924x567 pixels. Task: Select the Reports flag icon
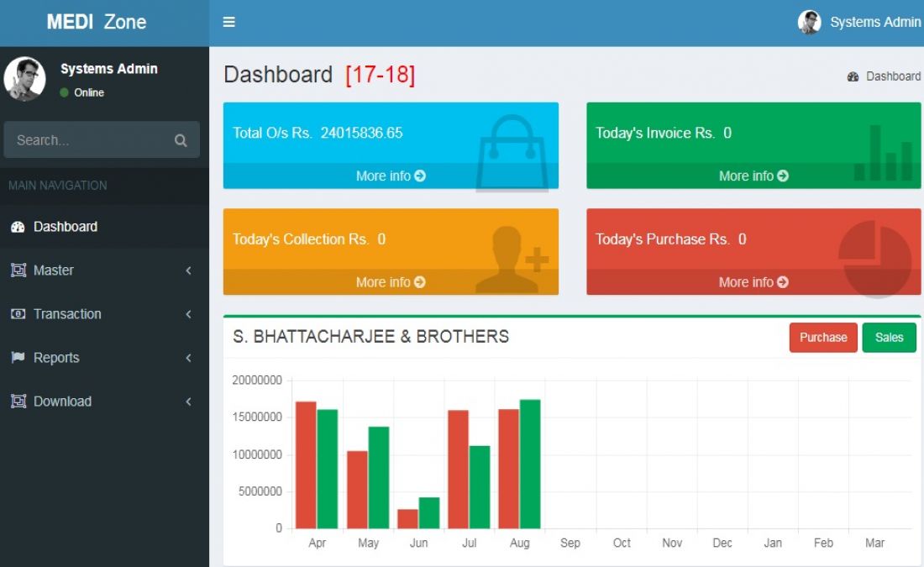click(x=18, y=357)
